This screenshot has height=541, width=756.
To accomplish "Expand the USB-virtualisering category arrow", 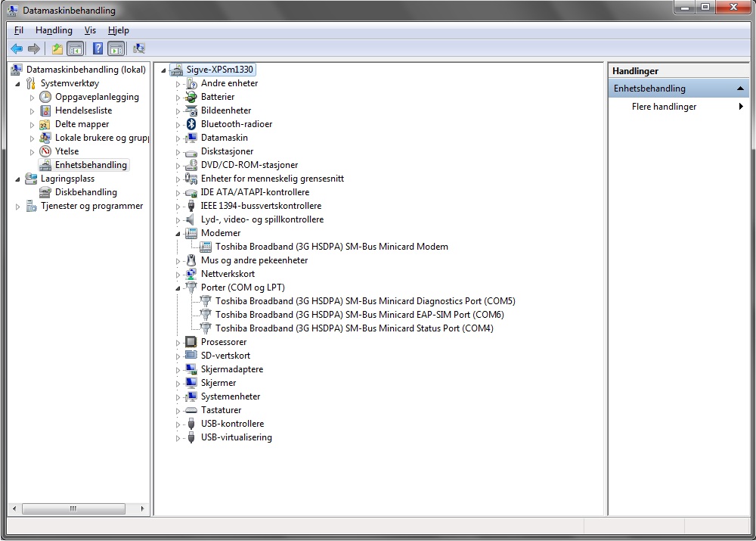I will click(x=178, y=438).
